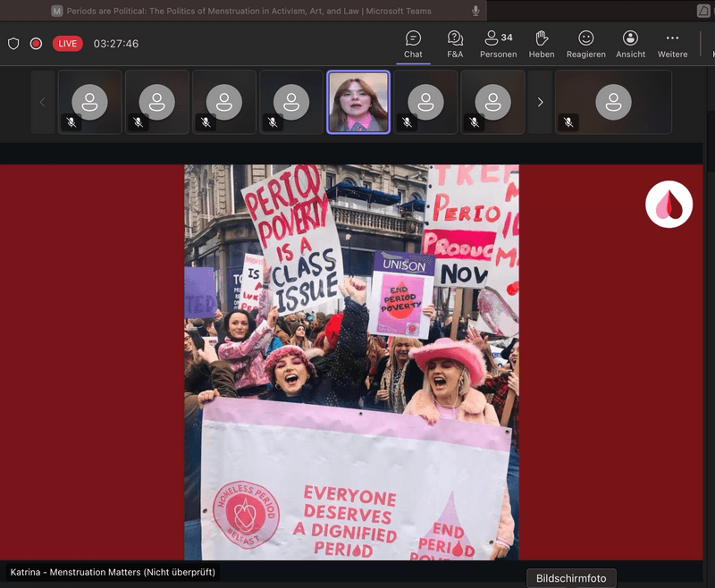Show next participants with the right chevron
715x588 pixels.
coord(540,102)
